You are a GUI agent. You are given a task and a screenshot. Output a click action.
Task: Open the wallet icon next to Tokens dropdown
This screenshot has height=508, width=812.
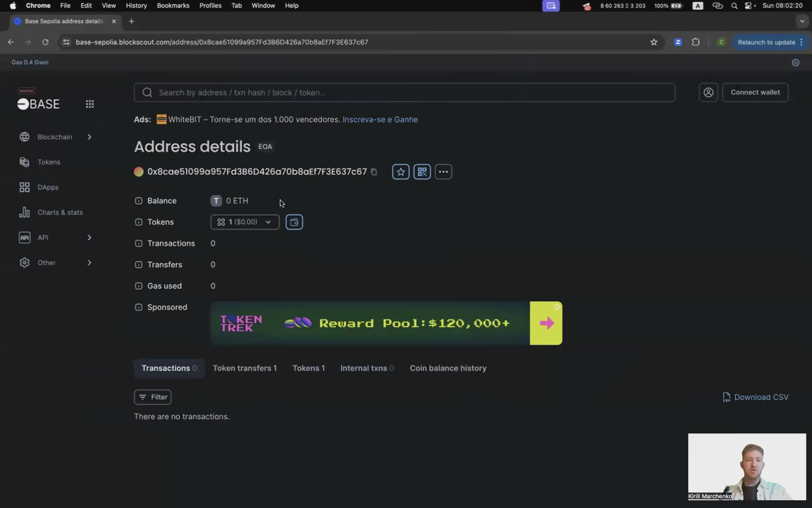click(294, 222)
